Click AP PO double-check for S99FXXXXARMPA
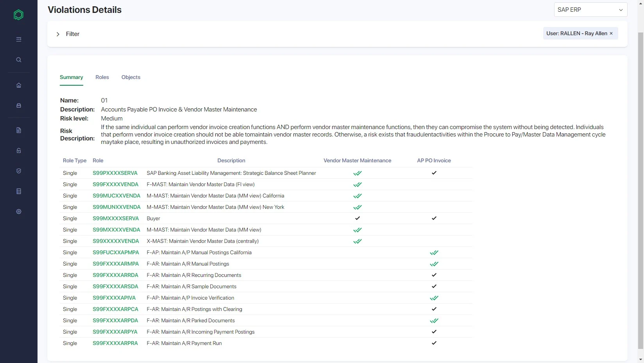This screenshot has width=644, height=363. coord(434,264)
